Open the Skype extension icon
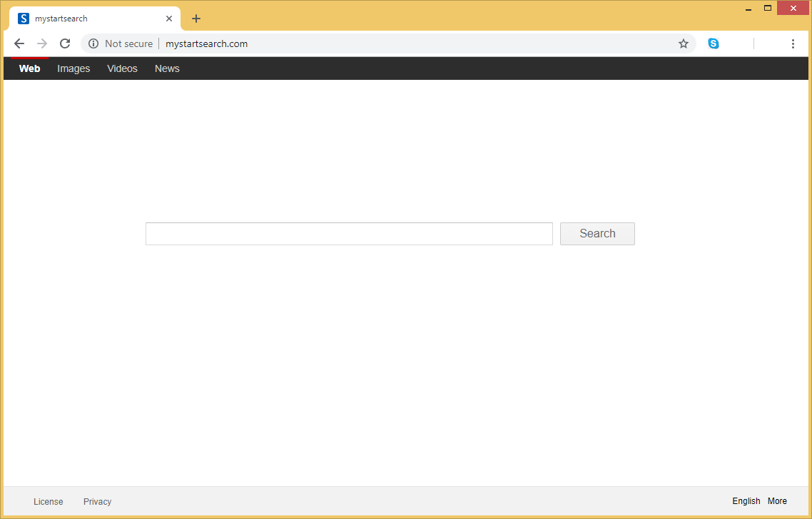Image resolution: width=812 pixels, height=519 pixels. click(x=713, y=43)
